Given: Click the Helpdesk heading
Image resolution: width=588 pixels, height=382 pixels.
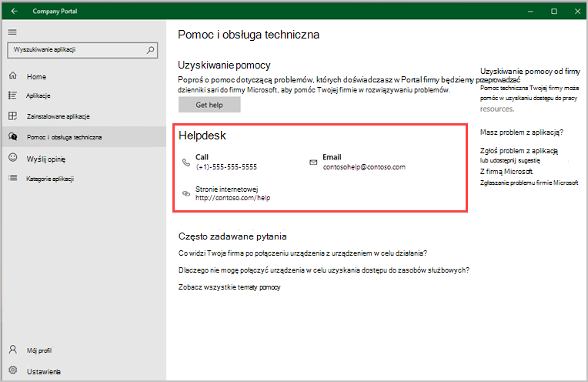Looking at the screenshot, I should pyautogui.click(x=202, y=136).
